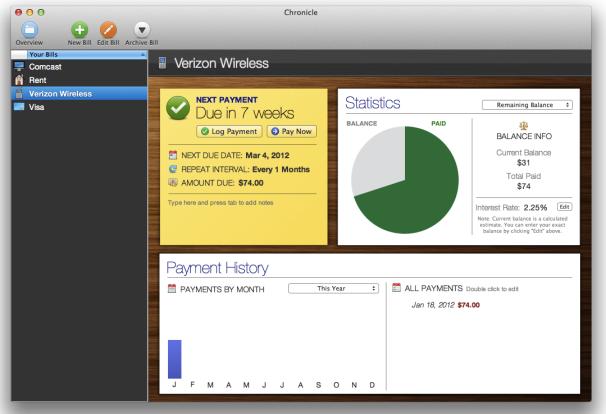Select the Rent bill

click(79, 80)
